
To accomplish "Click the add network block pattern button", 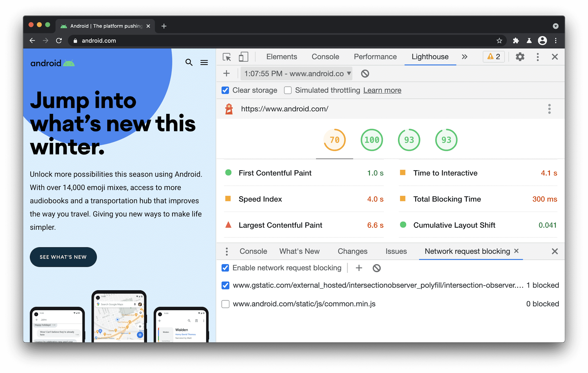I will tap(359, 268).
